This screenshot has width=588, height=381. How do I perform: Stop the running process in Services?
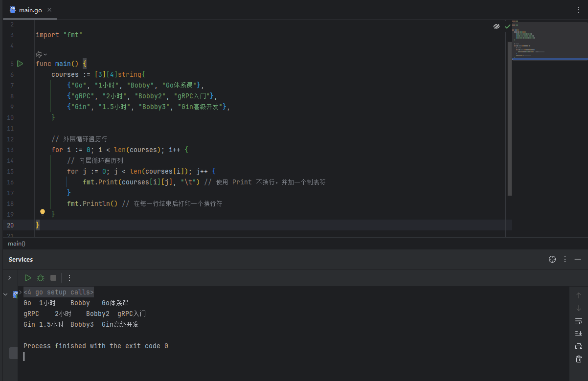coord(53,278)
